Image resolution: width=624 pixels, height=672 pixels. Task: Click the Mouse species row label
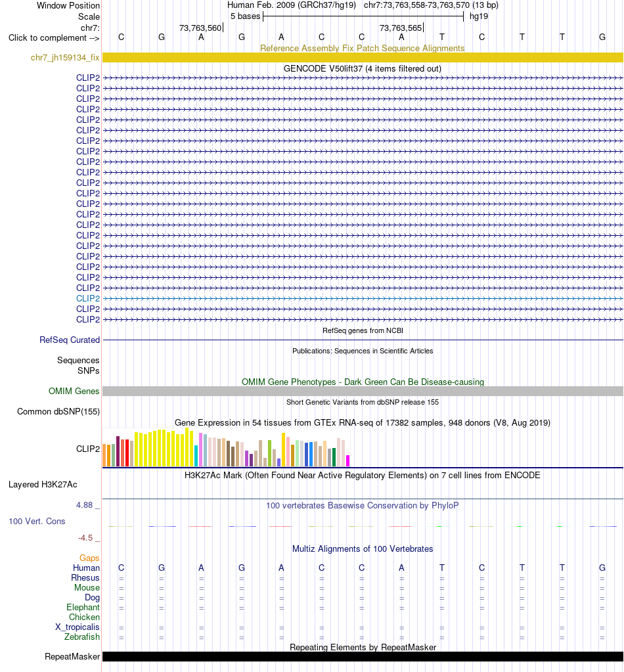click(x=87, y=587)
